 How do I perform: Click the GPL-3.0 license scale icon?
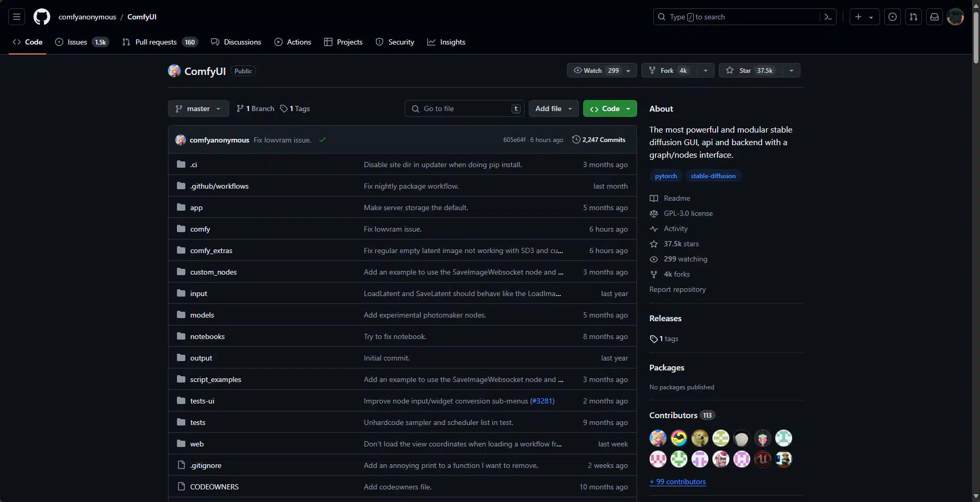(x=654, y=213)
